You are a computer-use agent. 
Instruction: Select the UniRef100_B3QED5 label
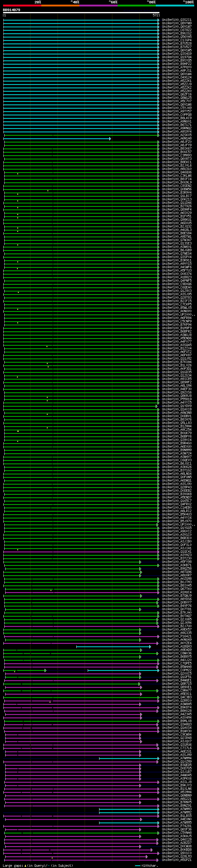click(x=177, y=765)
